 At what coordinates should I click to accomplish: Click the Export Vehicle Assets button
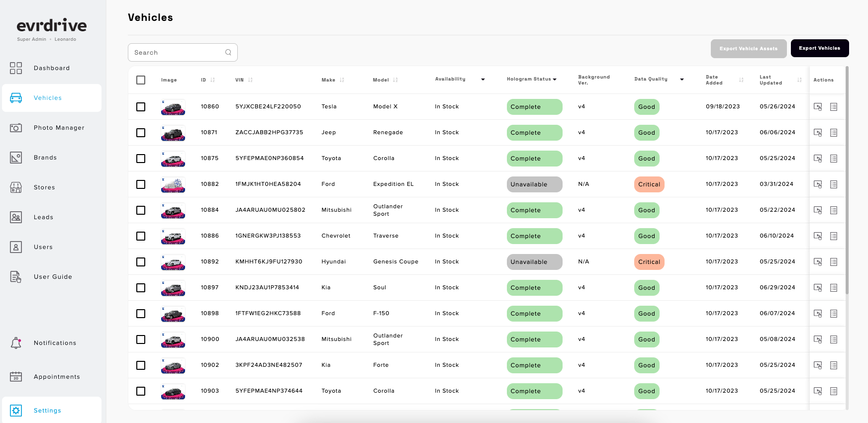749,49
